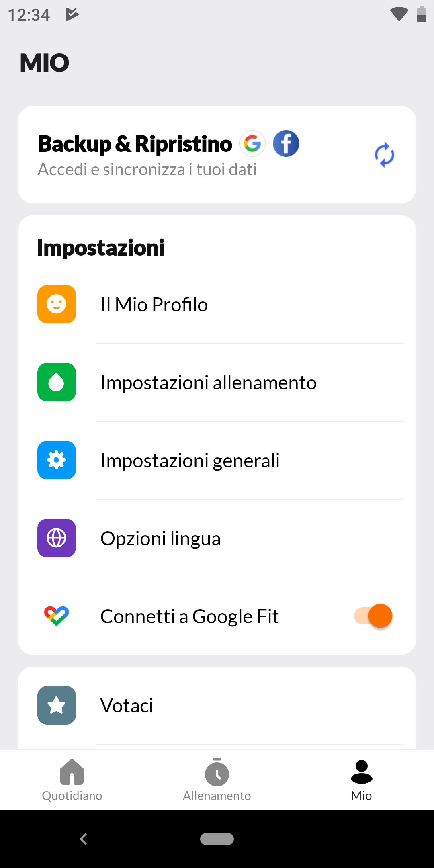Switch to the Allenamento tab
Viewport: 434px width, 868px height.
pos(217,780)
